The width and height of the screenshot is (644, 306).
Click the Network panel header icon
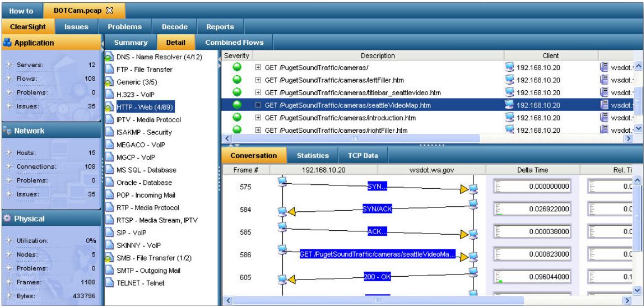pyautogui.click(x=7, y=131)
